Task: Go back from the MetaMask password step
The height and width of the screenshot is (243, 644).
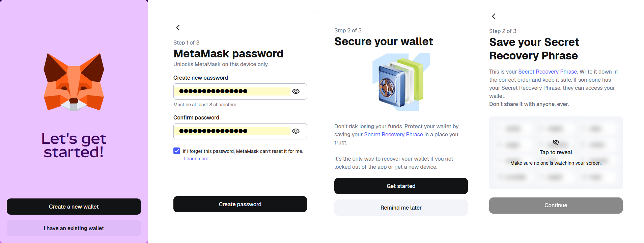Action: 178,28
